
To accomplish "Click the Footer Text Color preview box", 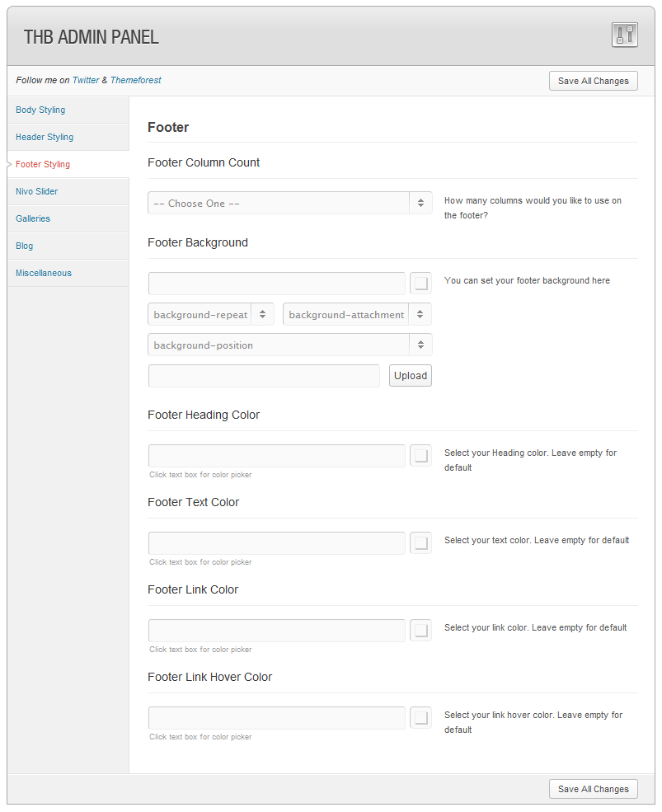I will [420, 543].
